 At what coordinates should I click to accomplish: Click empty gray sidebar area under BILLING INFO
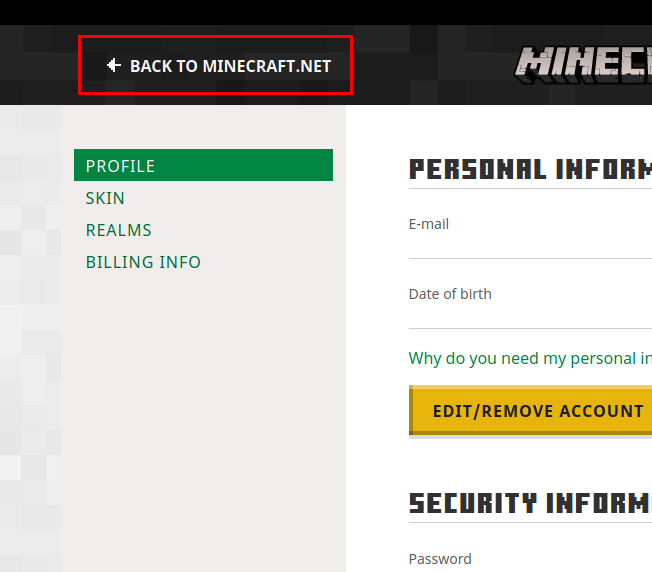point(203,416)
